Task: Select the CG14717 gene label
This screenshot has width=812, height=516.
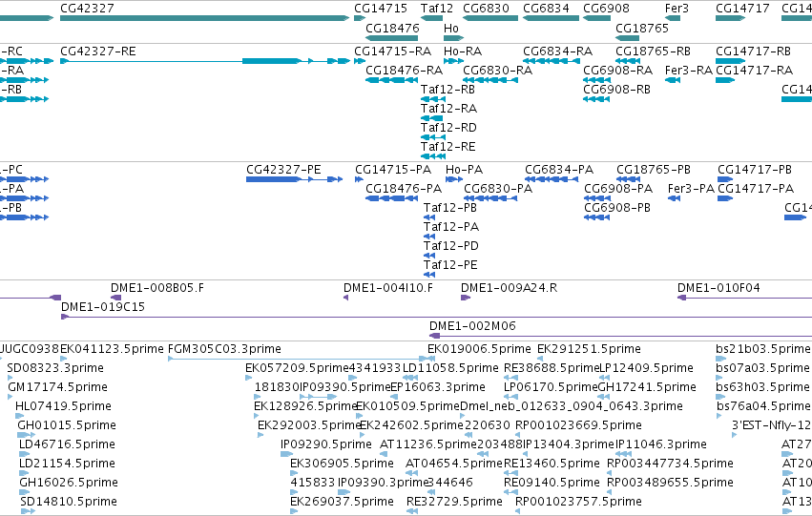Action: click(742, 9)
